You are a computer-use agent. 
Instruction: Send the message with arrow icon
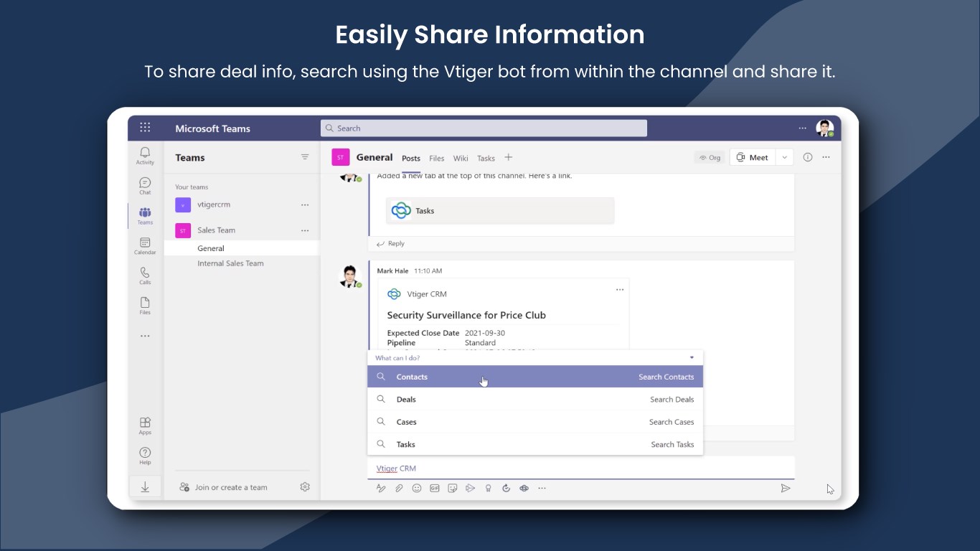(x=786, y=488)
